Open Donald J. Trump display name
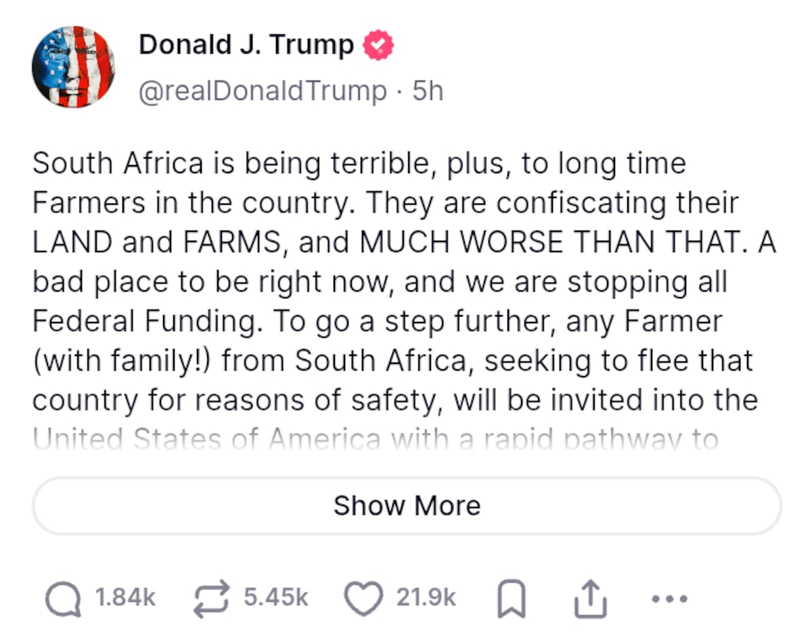The image size is (812, 644). click(x=246, y=46)
